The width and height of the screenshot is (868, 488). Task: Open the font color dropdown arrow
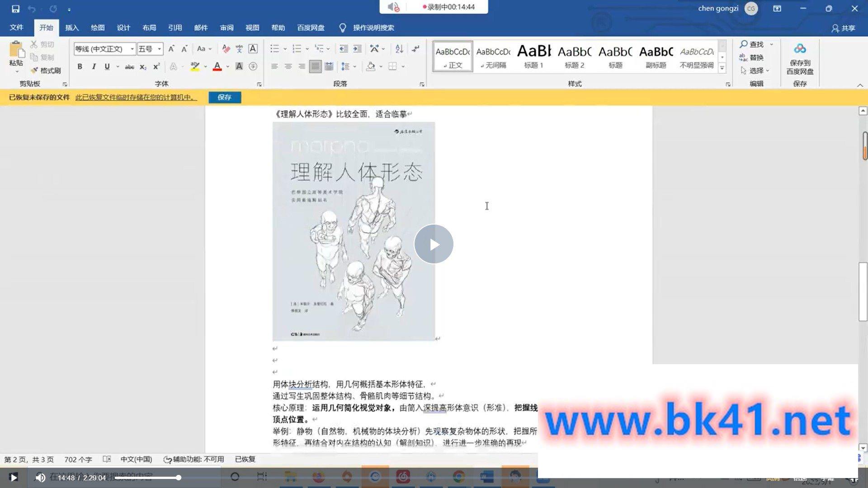[227, 66]
